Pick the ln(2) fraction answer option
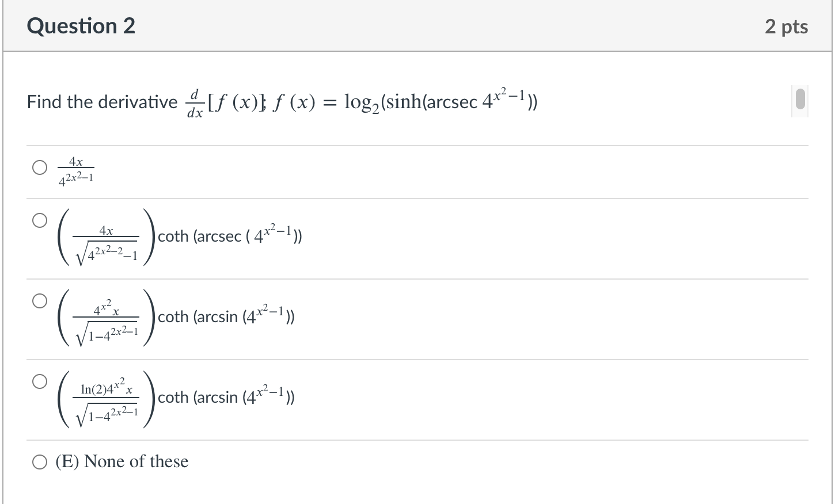Image resolution: width=835 pixels, height=504 pixels. click(40, 380)
